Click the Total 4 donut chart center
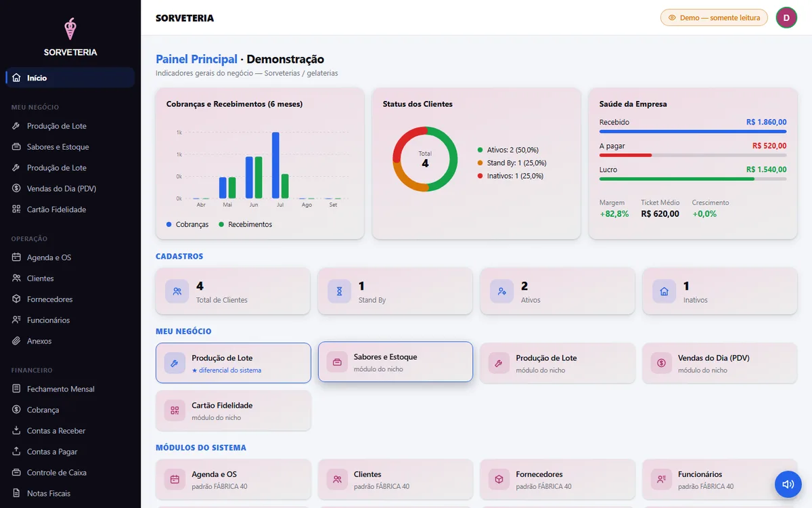The image size is (812, 508). click(425, 159)
